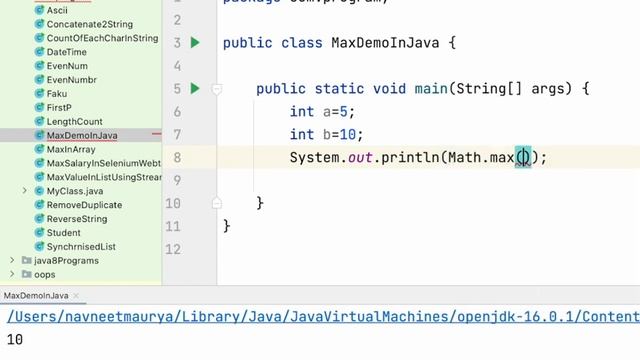Open the FirstP class
Viewport: 640px width, 360px height.
click(59, 107)
